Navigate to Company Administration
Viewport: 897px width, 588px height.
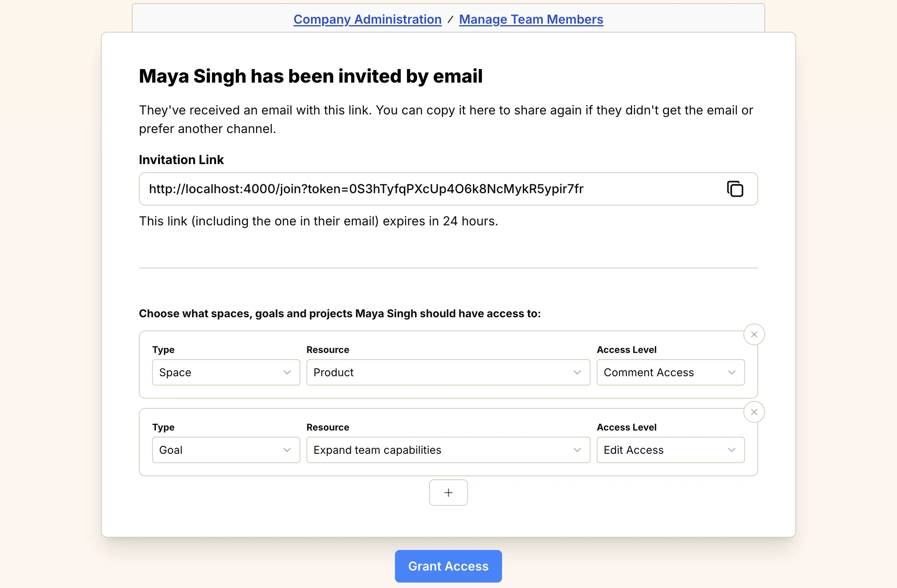367,19
